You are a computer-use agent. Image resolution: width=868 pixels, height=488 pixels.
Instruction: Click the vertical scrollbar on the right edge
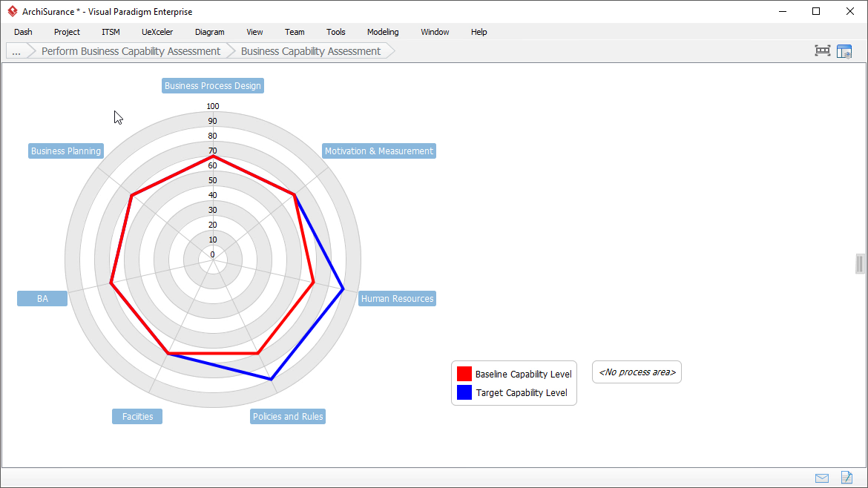click(859, 263)
